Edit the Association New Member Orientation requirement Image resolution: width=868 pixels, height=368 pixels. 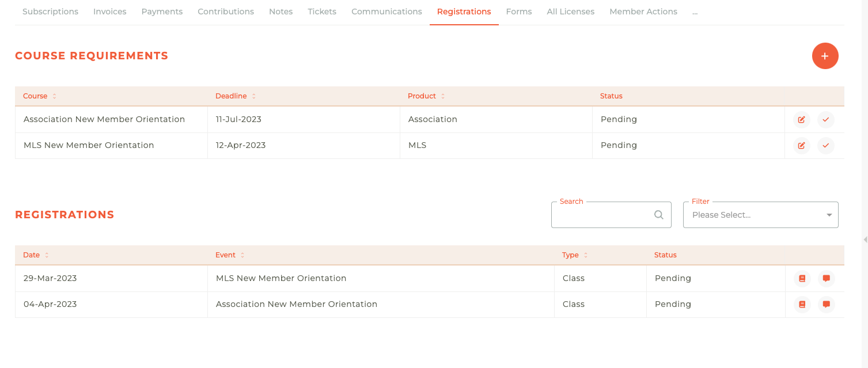click(801, 120)
